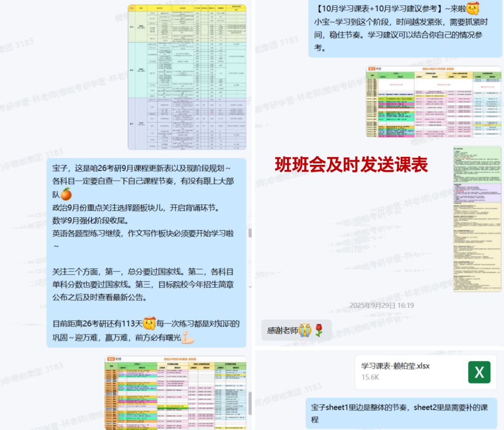504x430 pixels.
Task: Click the text 目前距离26考研还有113天
Action: pos(98,324)
